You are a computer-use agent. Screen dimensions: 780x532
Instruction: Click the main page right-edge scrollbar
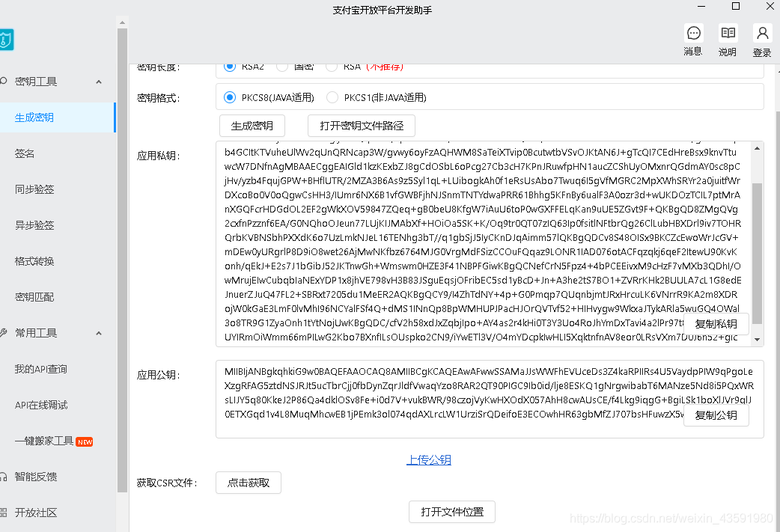point(778,322)
